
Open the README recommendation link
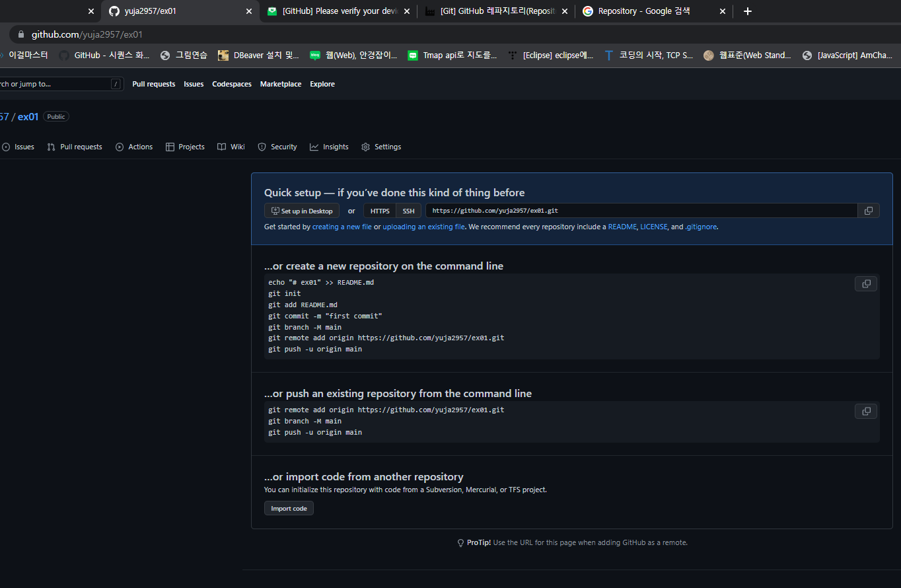[622, 227]
